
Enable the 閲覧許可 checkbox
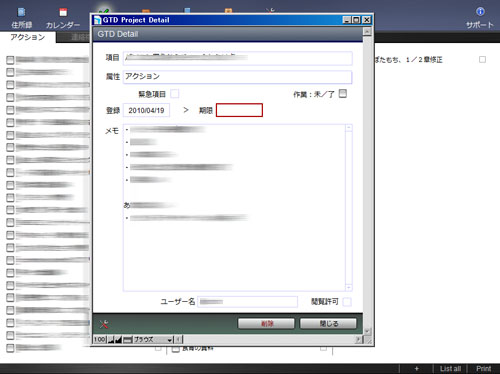[347, 302]
